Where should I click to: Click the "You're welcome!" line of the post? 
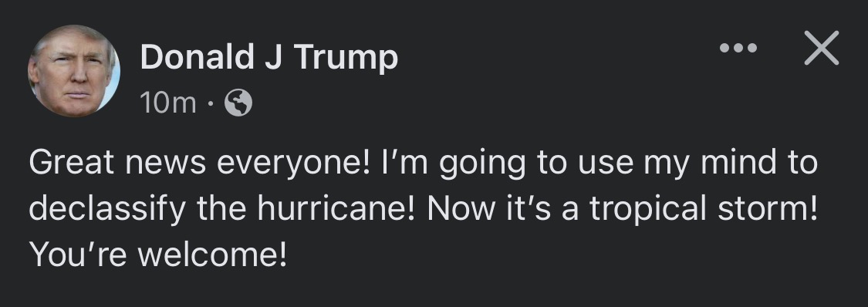tap(158, 255)
